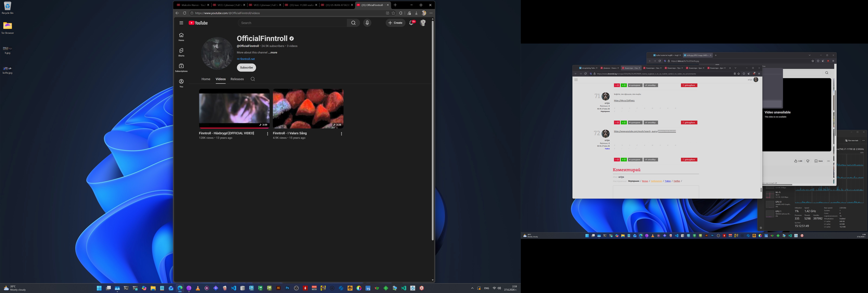
Task: Click the Edge address bar URL
Action: (227, 13)
